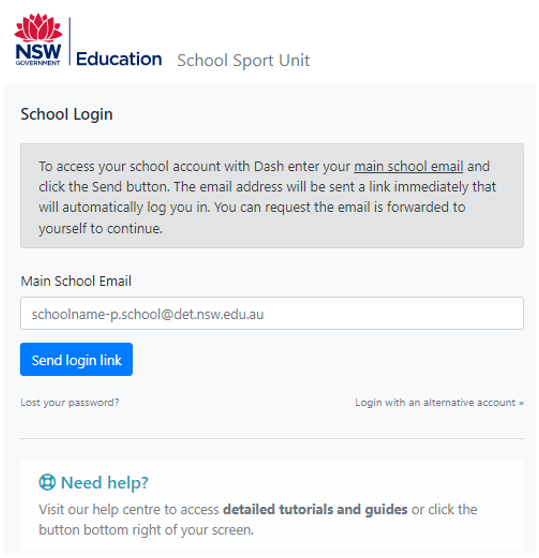This screenshot has height=558, width=539.
Task: Click the lifebuoy help icon
Action: (x=47, y=483)
